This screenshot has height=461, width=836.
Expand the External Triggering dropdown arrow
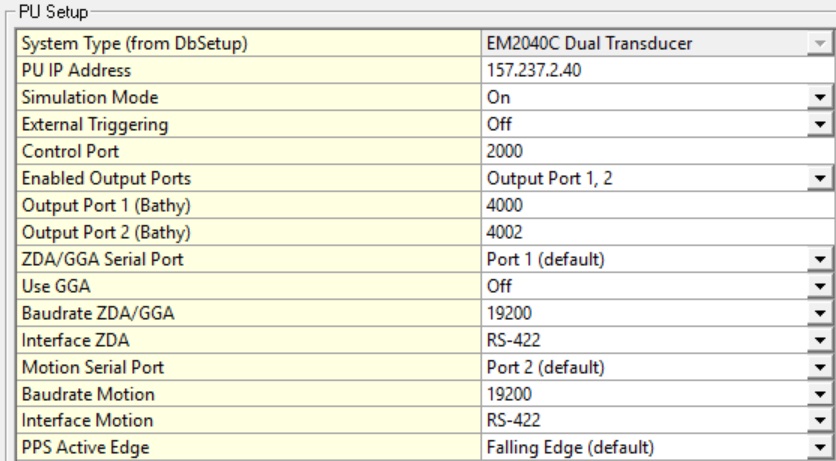[821, 125]
